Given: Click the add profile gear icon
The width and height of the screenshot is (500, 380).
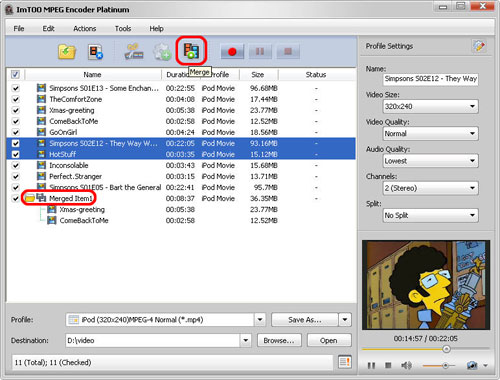Looking at the screenshot, I should pyautogui.click(x=162, y=52).
